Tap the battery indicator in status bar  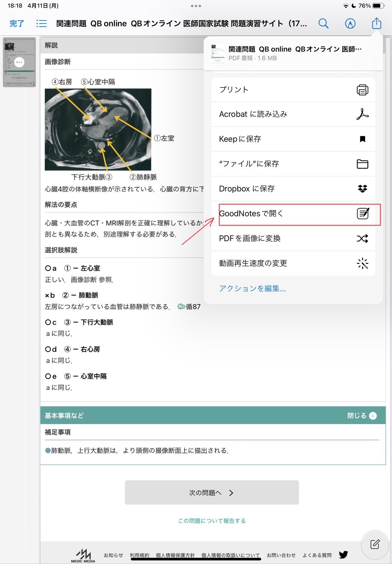click(x=379, y=6)
